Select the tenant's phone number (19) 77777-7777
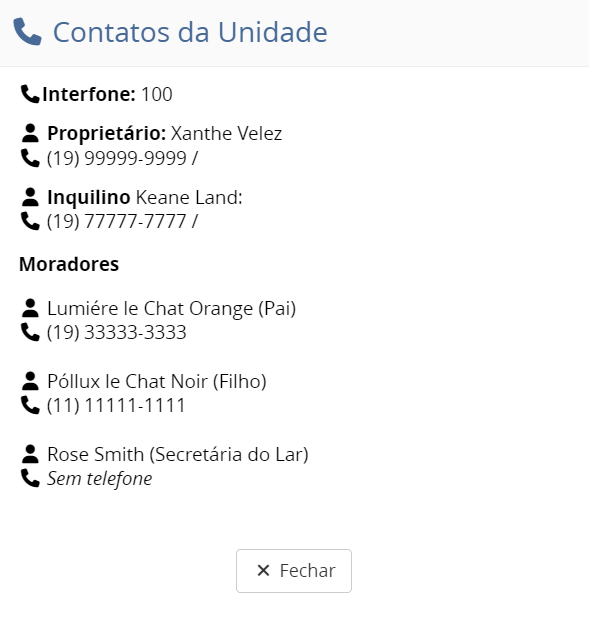Viewport: 589px width, 638px height. 117,221
